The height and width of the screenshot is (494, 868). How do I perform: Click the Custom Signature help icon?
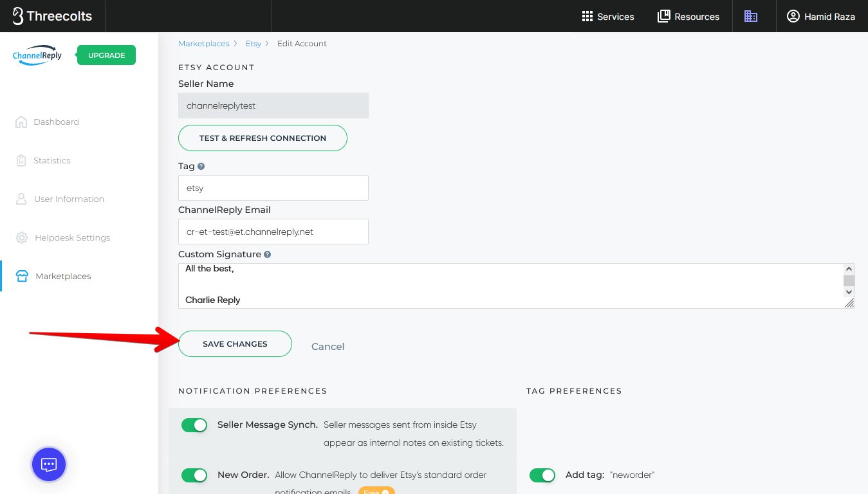(267, 254)
